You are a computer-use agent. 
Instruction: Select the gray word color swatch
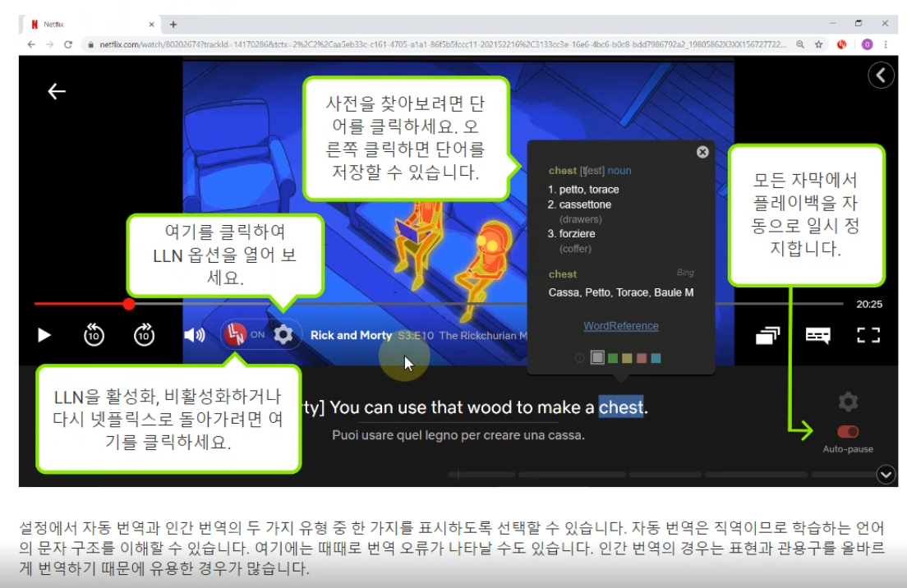(x=597, y=358)
